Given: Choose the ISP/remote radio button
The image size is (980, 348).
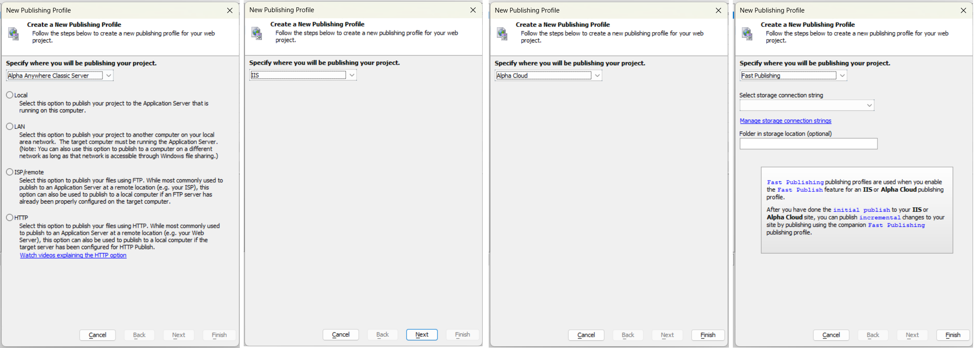Looking at the screenshot, I should coord(10,172).
